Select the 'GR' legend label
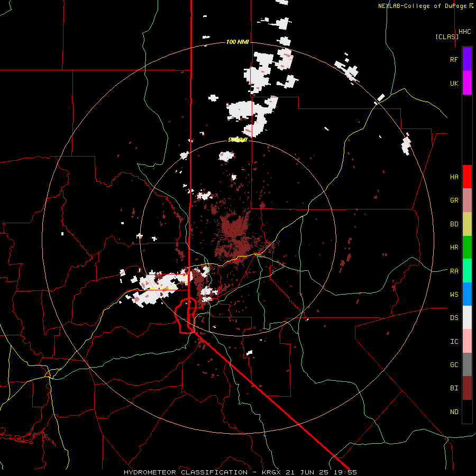This screenshot has height=476, width=476. (454, 200)
